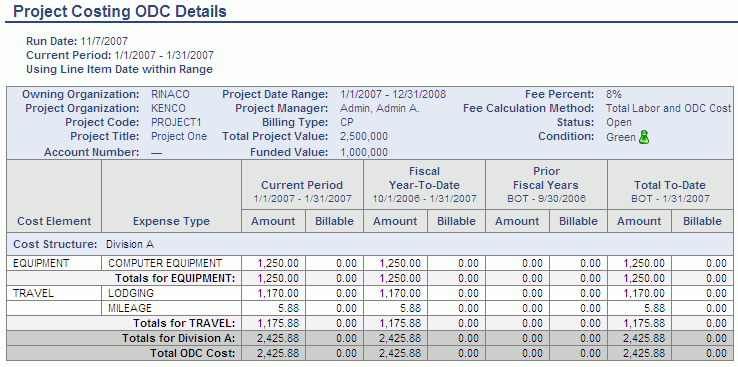Open the Total To-Date Computer Equipment amount
738x367 pixels.
[644, 263]
